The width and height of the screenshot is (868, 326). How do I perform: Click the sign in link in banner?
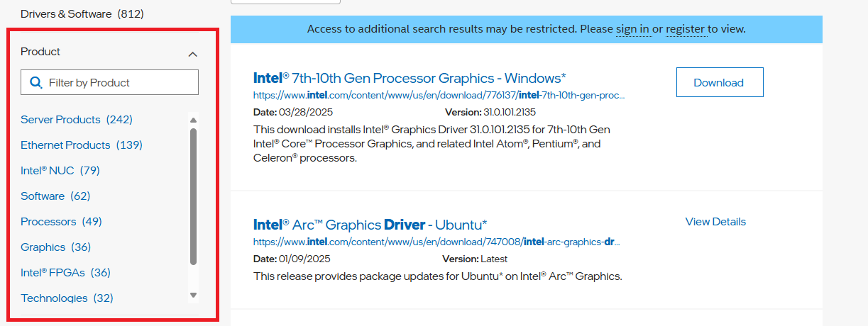pos(632,29)
